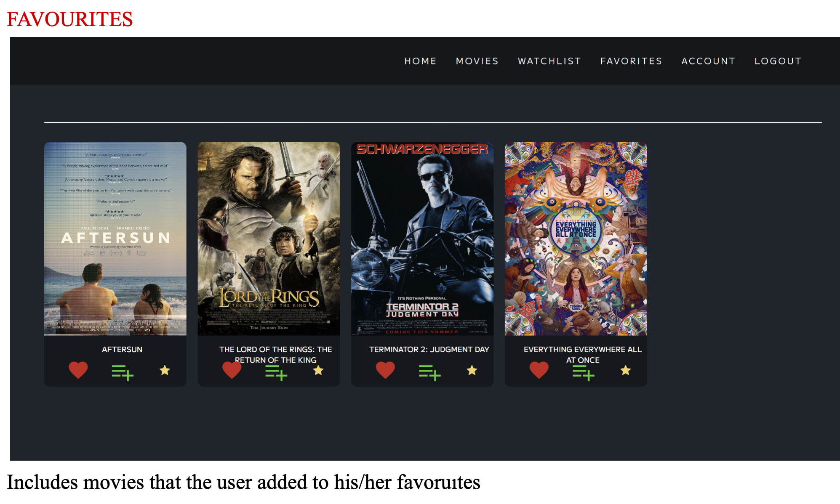Click the star rating icon under Aftersun
Viewport: 840px width, 504px height.
165,370
